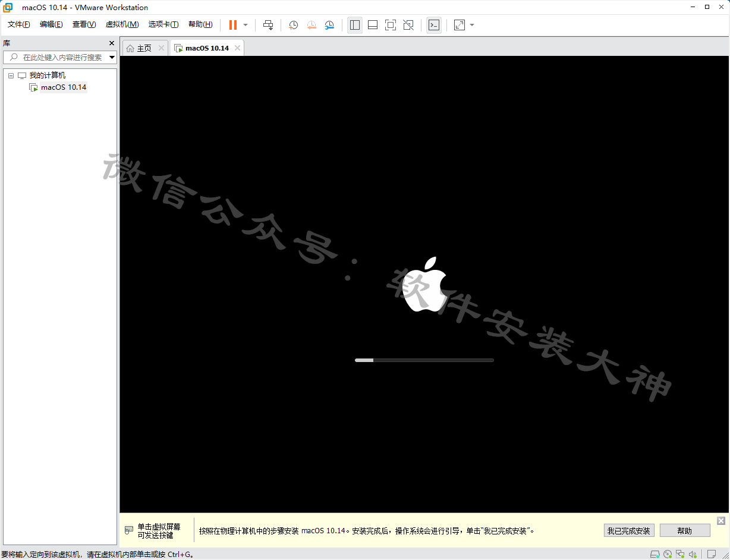Screen dimensions: 730x560
Task: Pause the virtual machine with the orange pause button
Action: (233, 25)
